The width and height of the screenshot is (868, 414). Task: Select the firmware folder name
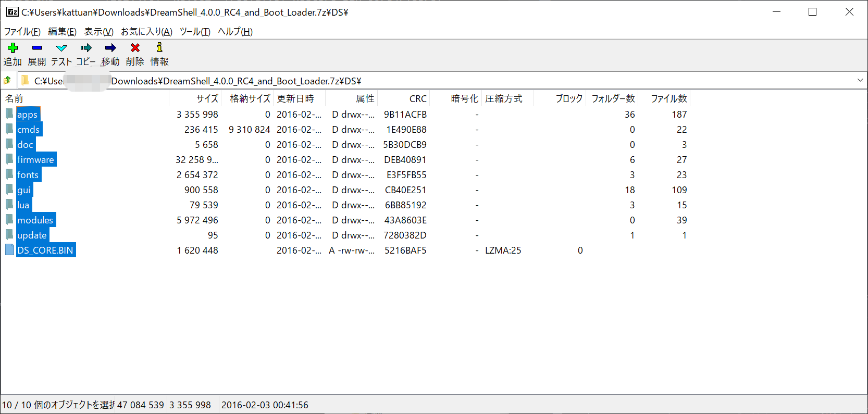[36, 159]
